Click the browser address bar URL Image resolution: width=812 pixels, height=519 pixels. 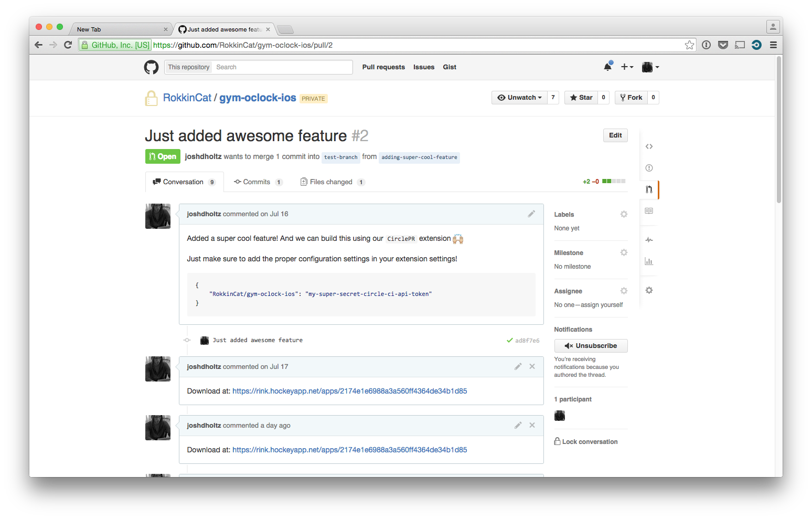(243, 45)
